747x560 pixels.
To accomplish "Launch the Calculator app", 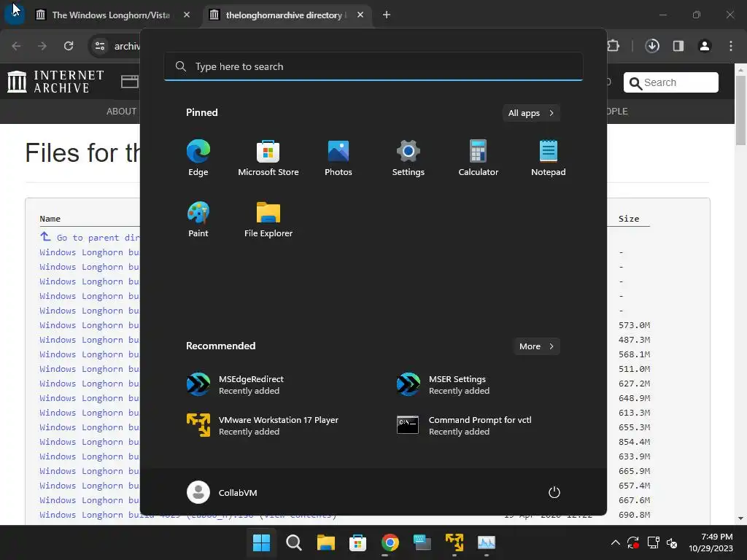I will click(x=479, y=158).
